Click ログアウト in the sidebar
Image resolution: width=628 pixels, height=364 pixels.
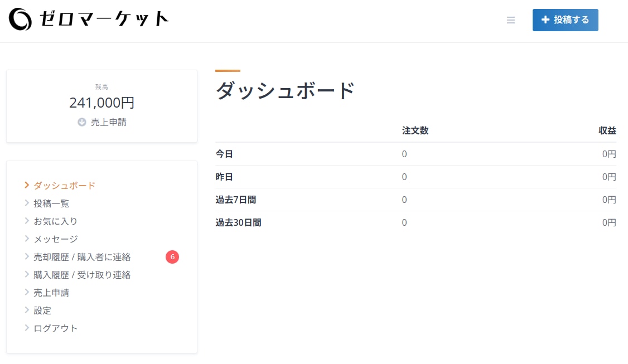point(55,328)
